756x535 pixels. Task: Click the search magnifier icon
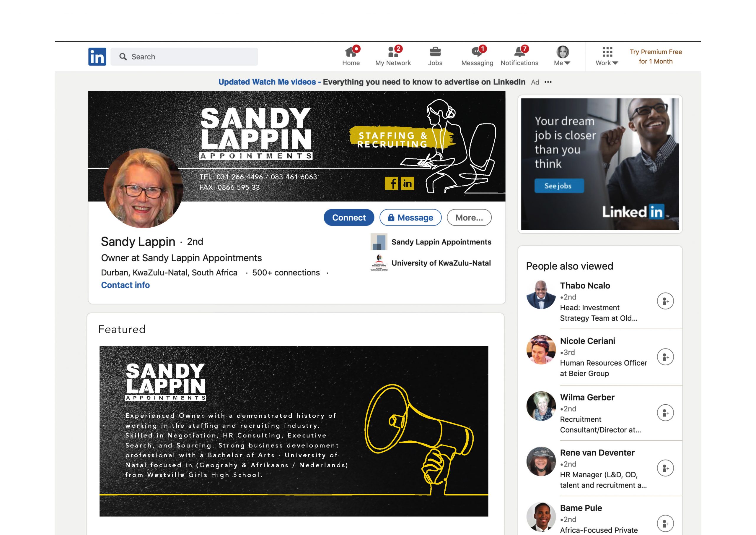(123, 57)
